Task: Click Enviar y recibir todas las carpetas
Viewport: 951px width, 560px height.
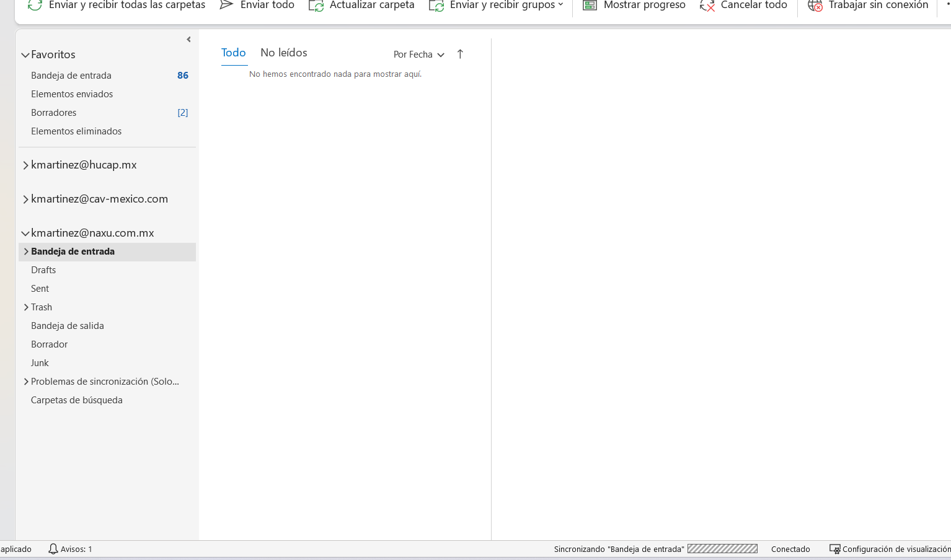Action: 118,6
